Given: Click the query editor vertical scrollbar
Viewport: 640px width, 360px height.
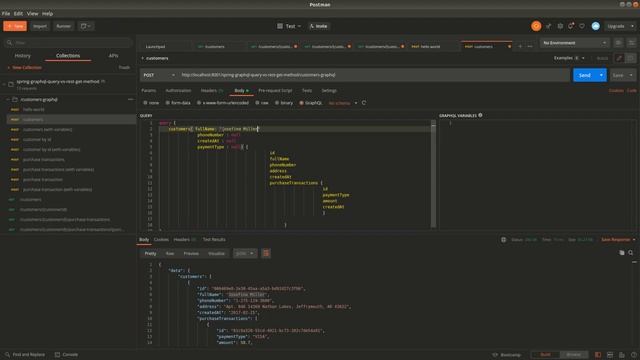Looking at the screenshot, I should pyautogui.click(x=433, y=174).
